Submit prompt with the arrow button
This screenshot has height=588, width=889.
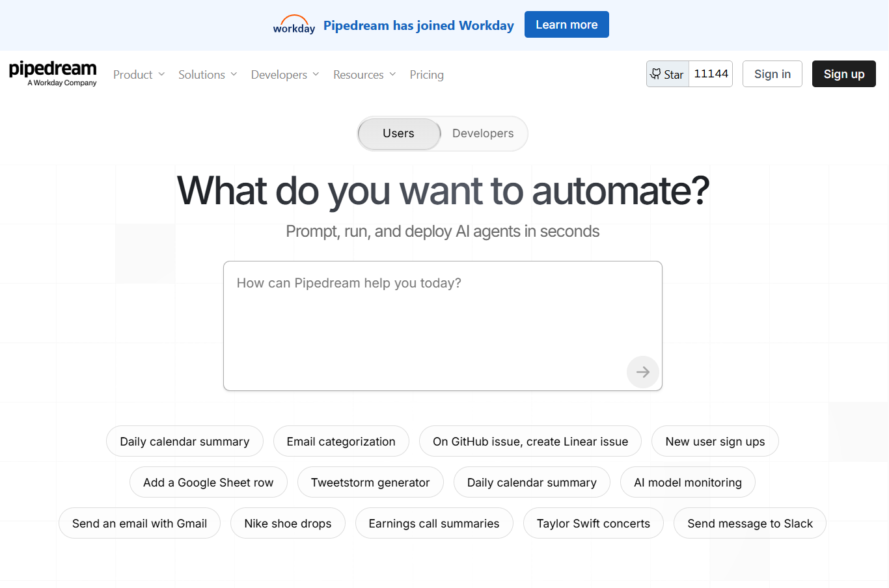pos(642,372)
